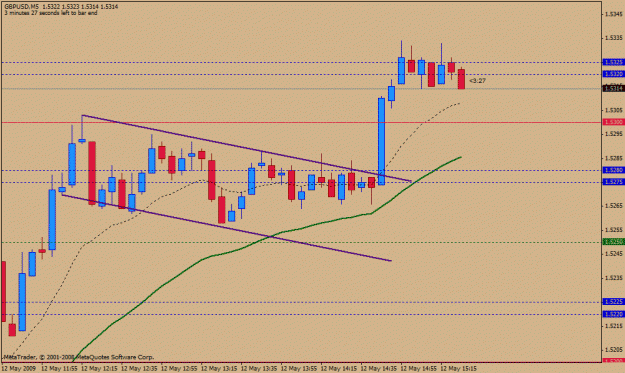
Task: Click the tall blue breakout candle through 1.5300
Action: [x=381, y=141]
